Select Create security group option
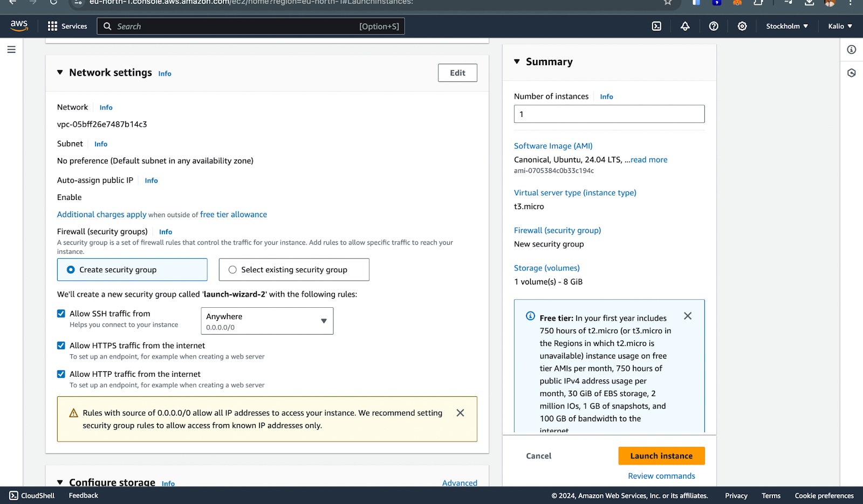This screenshot has height=504, width=863. (132, 270)
